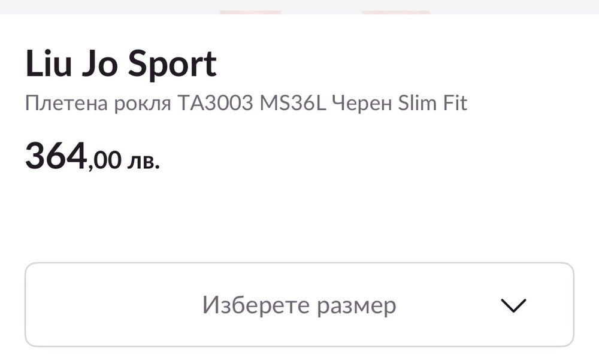This screenshot has width=599, height=364.
Task: Click the large "364" price digits
Action: click(56, 157)
